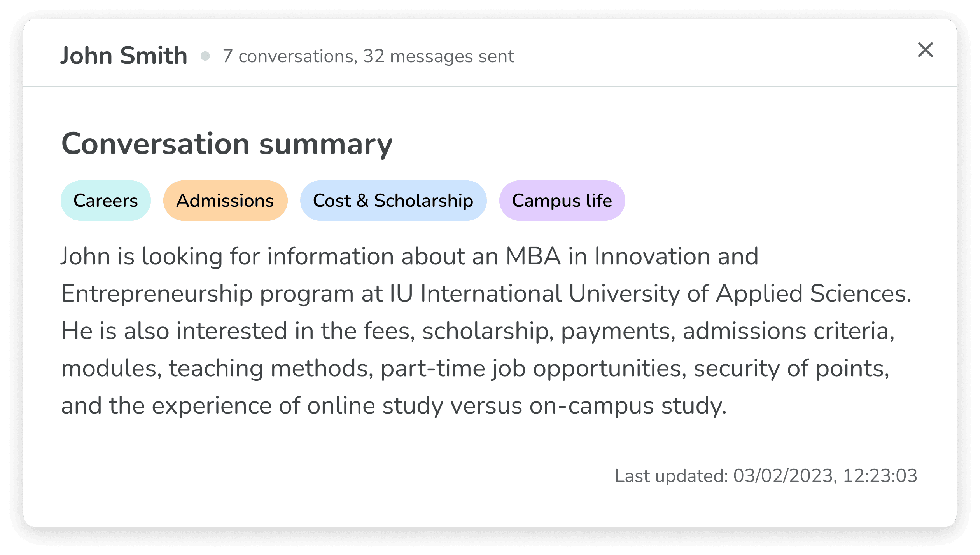Click the time 12:23:03 in the footer
The height and width of the screenshot is (555, 980).
click(880, 476)
